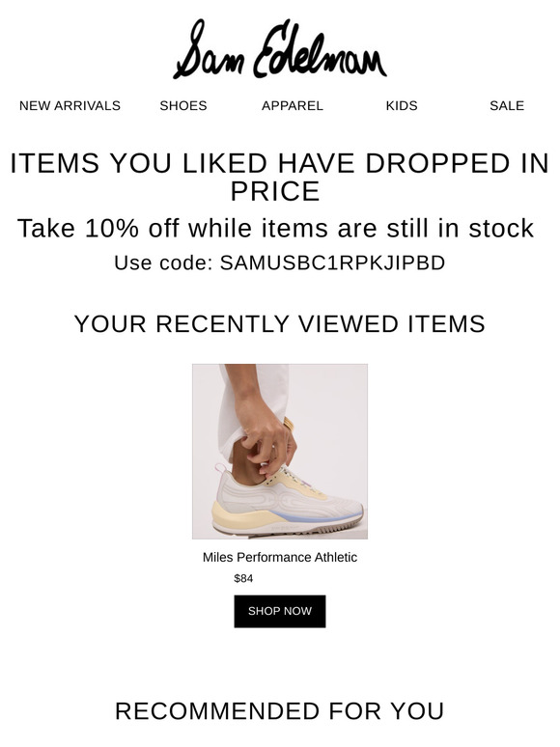
Task: Click the Sam Edelman signature logo
Action: coord(280,49)
